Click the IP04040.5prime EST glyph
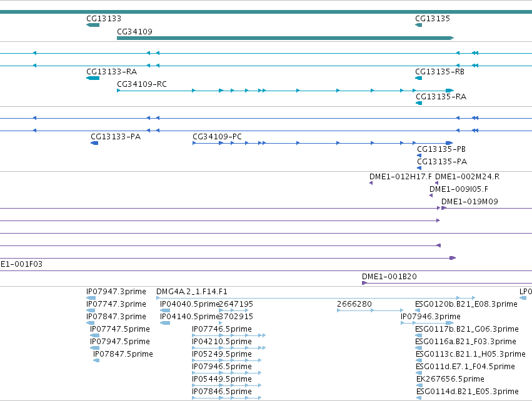The image size is (532, 401). click(165, 310)
